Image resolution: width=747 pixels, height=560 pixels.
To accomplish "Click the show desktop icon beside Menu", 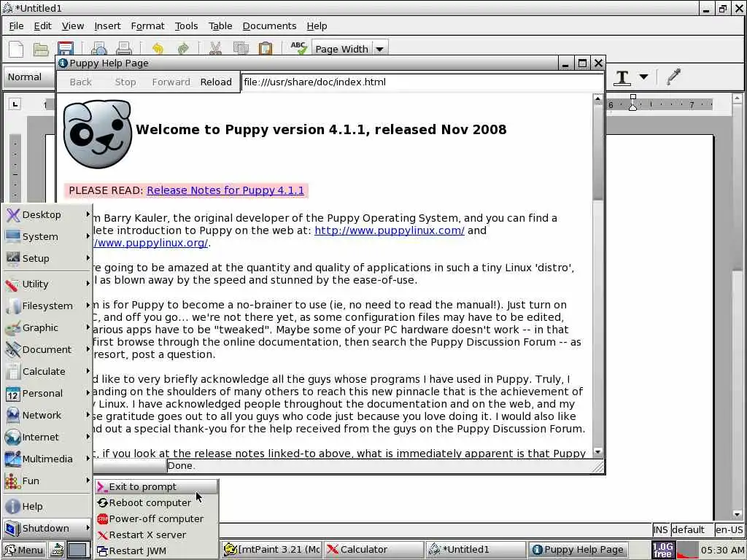I will pyautogui.click(x=57, y=550).
